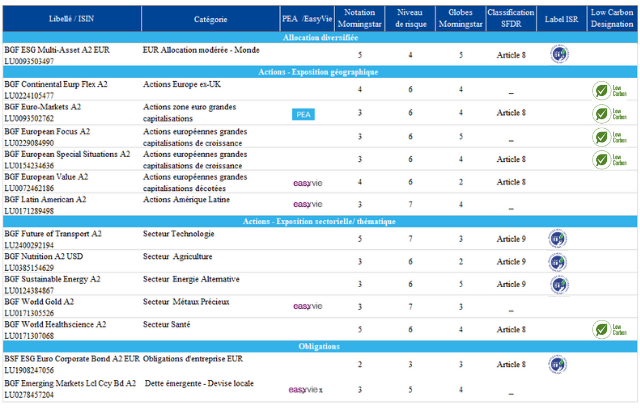The width and height of the screenshot is (640, 410).
Task: Click the Libellé / ISIN column header
Action: coord(71,19)
